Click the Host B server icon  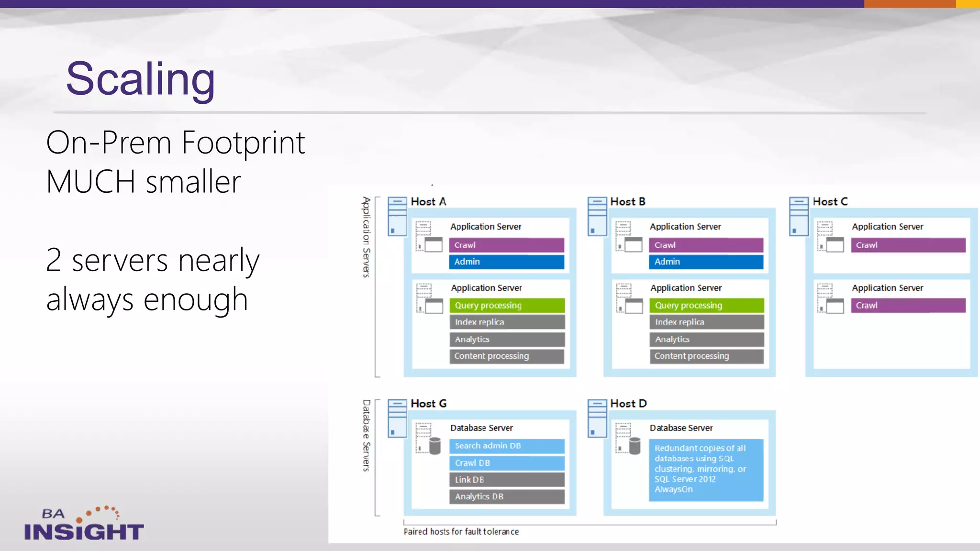597,216
